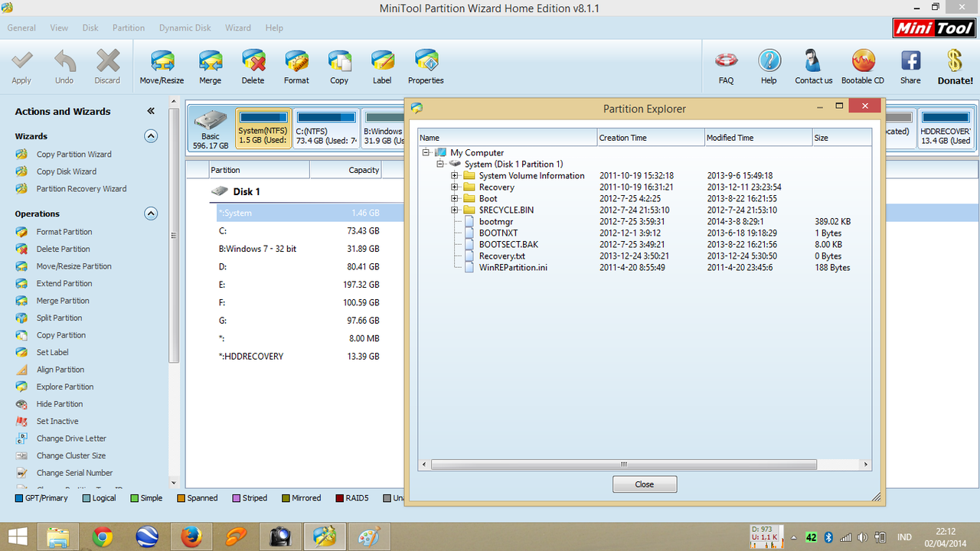Select the C:(NTFS) block in disk map
This screenshot has height=551, width=980.
pyautogui.click(x=326, y=129)
